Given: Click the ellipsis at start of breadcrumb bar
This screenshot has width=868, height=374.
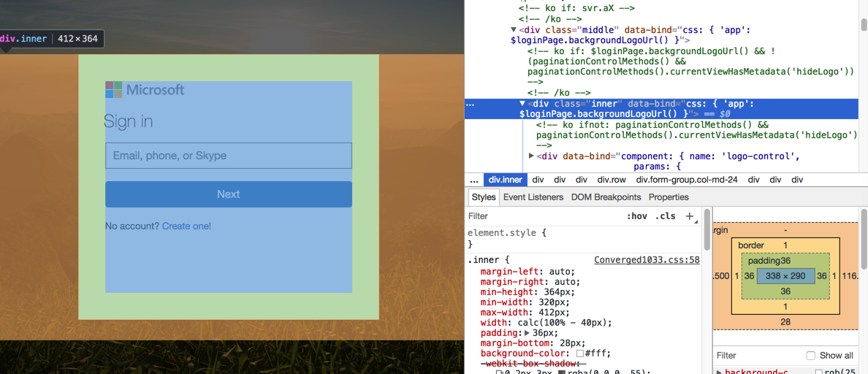Looking at the screenshot, I should 474,180.
